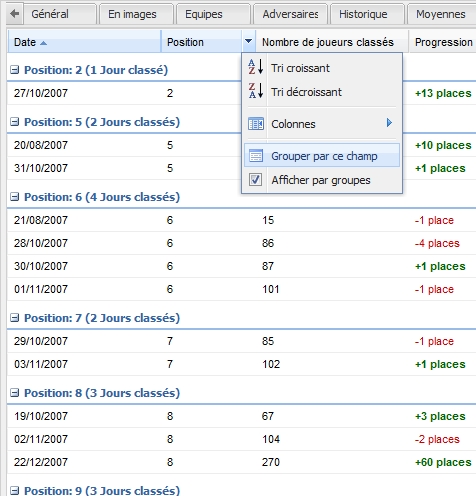
Task: Click the sort arrow beside Date header
Action: tap(43, 43)
